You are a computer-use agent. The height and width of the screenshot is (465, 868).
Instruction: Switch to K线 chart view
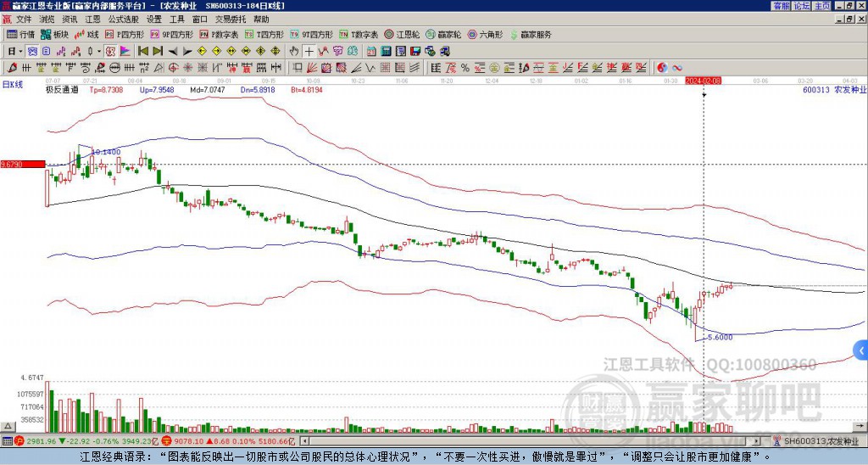pyautogui.click(x=86, y=34)
